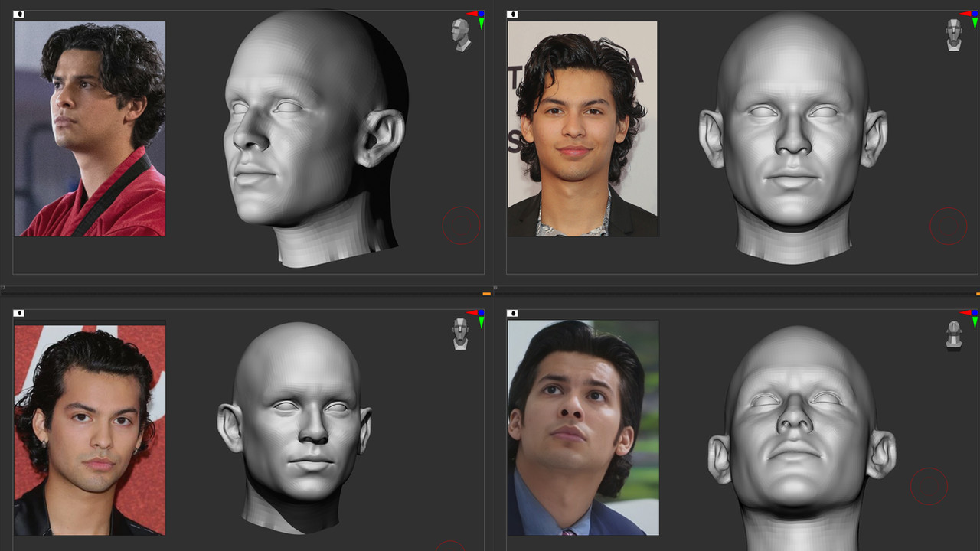Click the low-angle head sculpt in bottom-right viewport

(801, 438)
